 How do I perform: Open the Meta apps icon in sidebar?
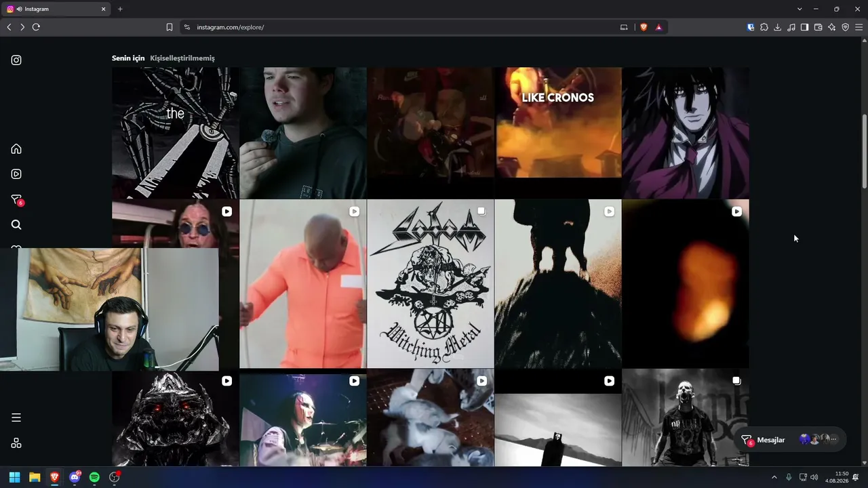click(16, 443)
